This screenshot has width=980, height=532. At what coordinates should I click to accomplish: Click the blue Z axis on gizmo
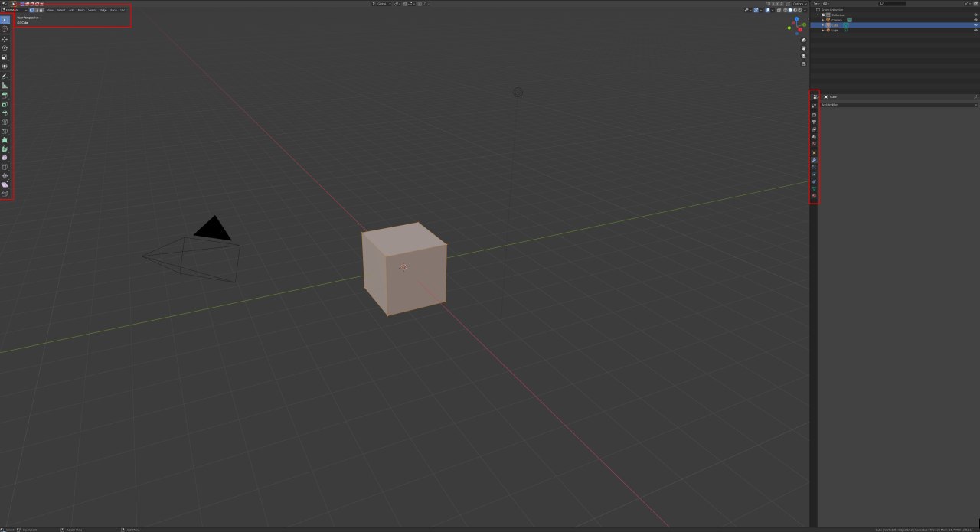coord(796,18)
